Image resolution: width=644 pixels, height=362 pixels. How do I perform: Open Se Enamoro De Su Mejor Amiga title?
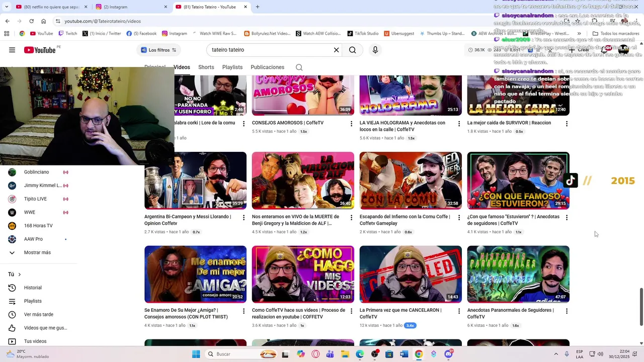coord(186,314)
